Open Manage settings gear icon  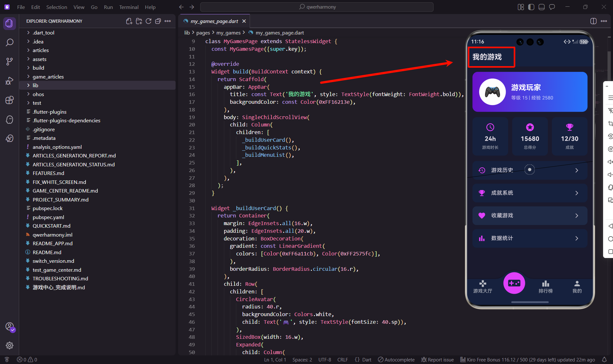(10, 345)
